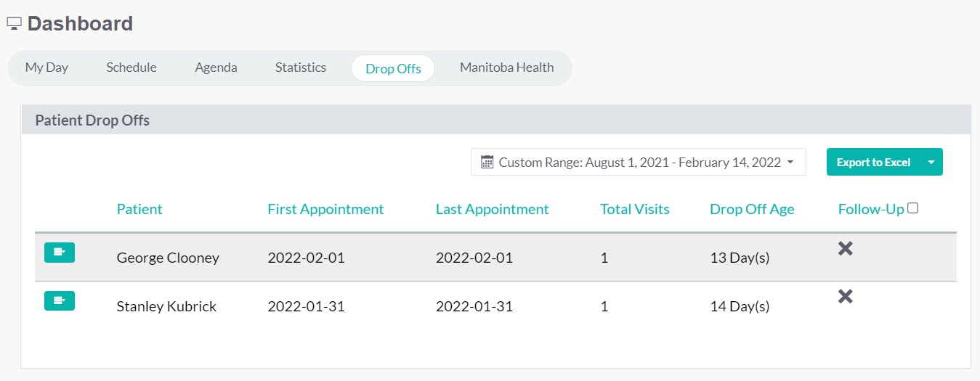Expand the Export to Excel arrow menu
Viewport: 980px width, 381px height.
coord(931,162)
